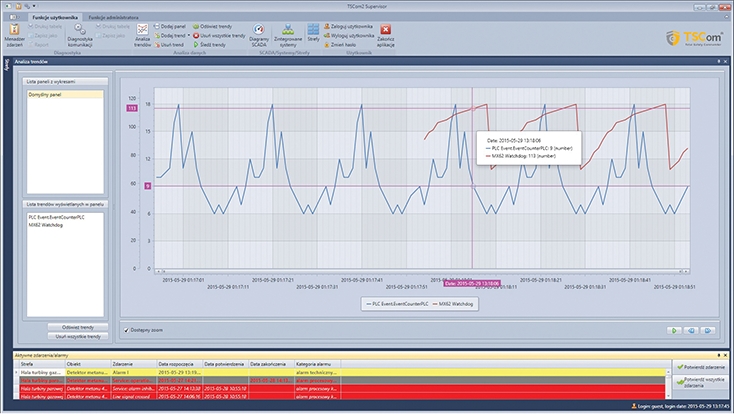This screenshot has height=414, width=734.
Task: Click chart horizontal scrollbar left arrow
Action: click(x=159, y=271)
